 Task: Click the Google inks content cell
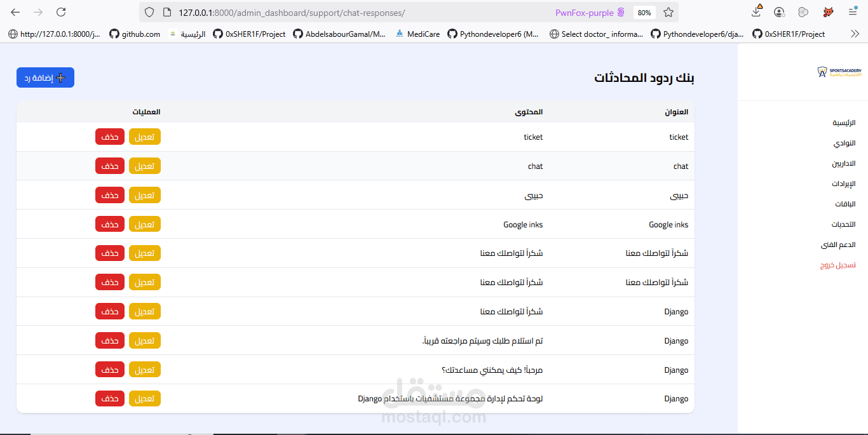click(523, 225)
